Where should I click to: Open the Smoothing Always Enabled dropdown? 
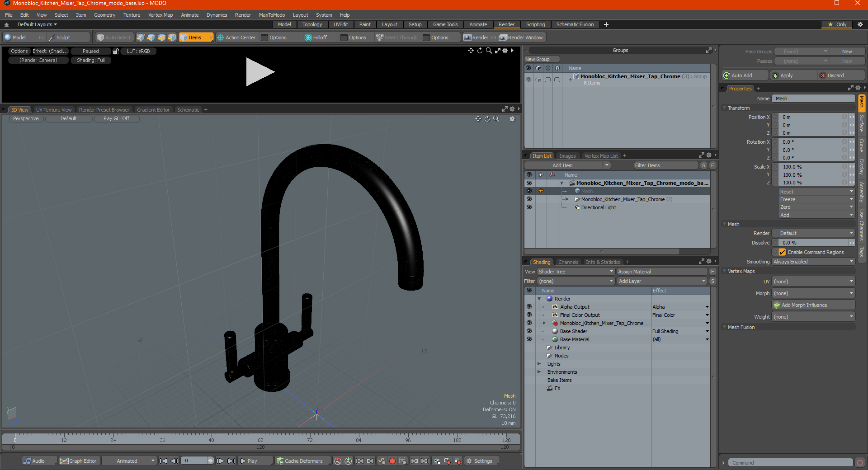[x=813, y=262]
